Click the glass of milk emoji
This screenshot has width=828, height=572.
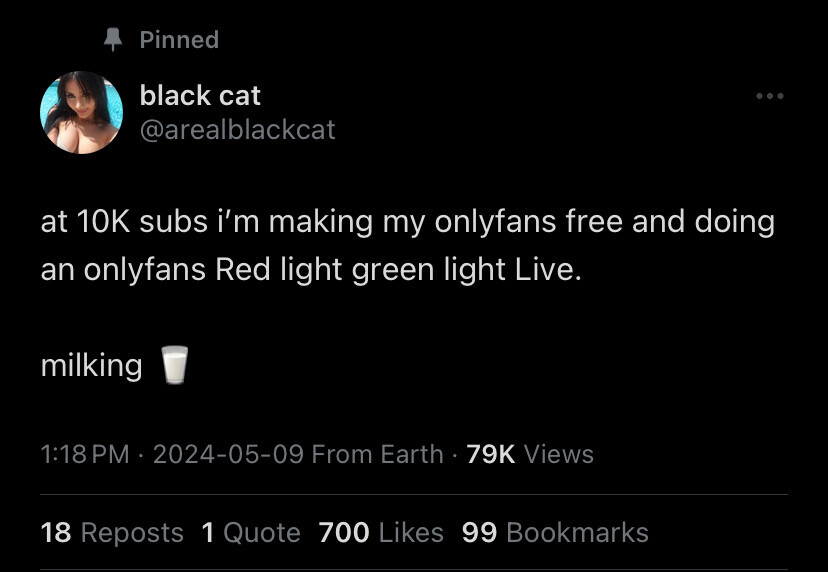(174, 366)
